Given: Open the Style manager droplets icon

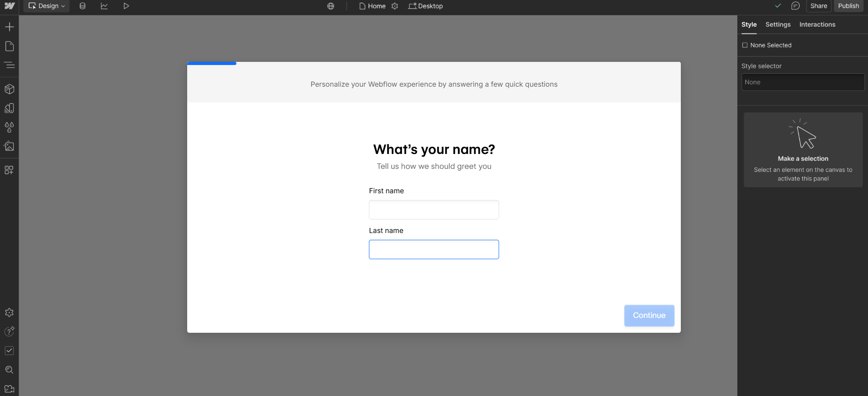Looking at the screenshot, I should 9,127.
